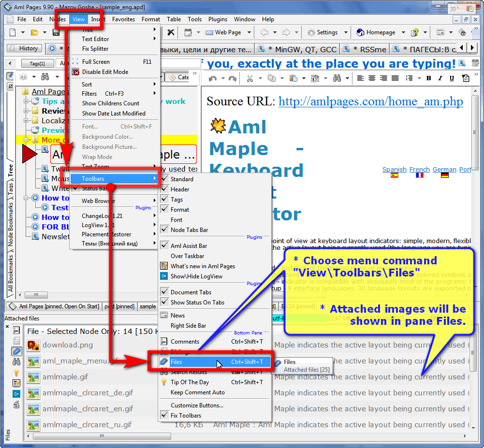Follow the Spanish language link
This screenshot has width=484, height=448.
tap(394, 169)
